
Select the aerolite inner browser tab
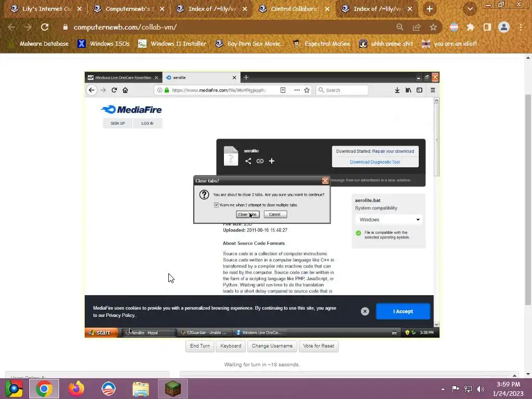[201, 77]
